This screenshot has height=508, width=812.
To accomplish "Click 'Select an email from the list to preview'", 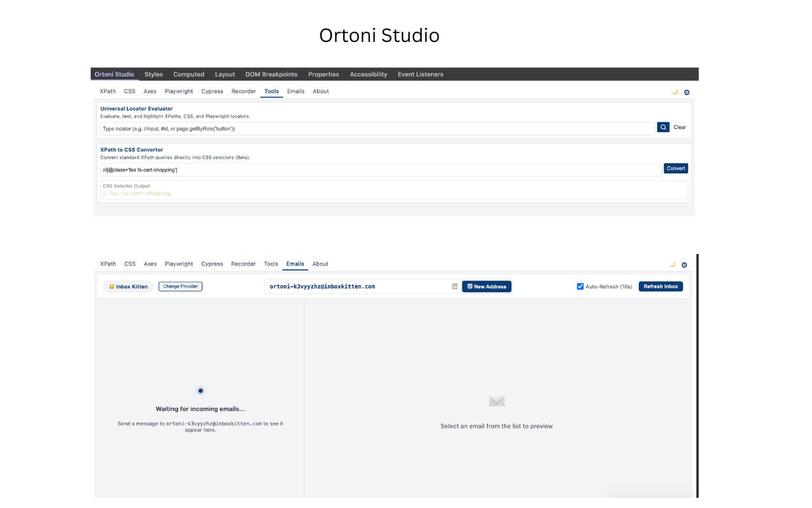I will coord(497,426).
